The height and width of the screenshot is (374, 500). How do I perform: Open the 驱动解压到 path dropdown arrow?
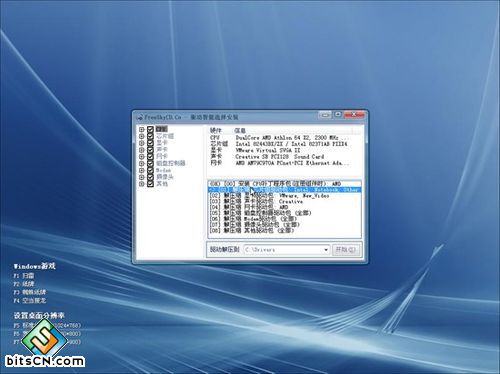326,250
